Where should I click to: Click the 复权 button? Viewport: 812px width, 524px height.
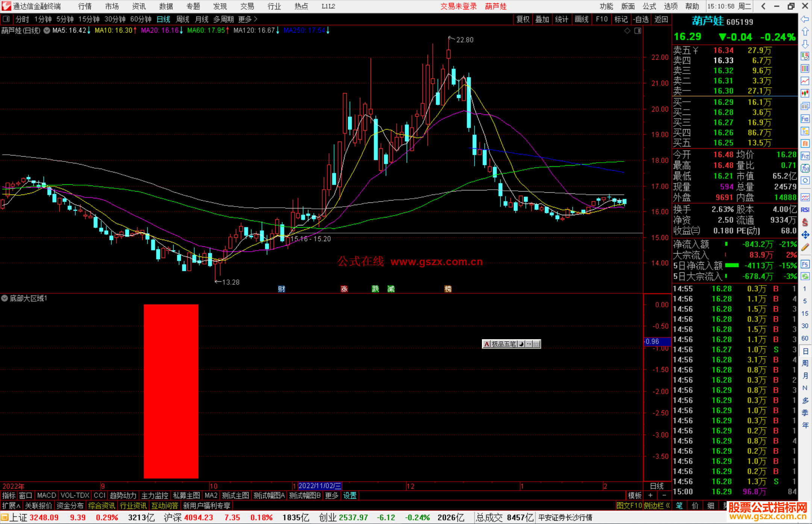point(523,19)
